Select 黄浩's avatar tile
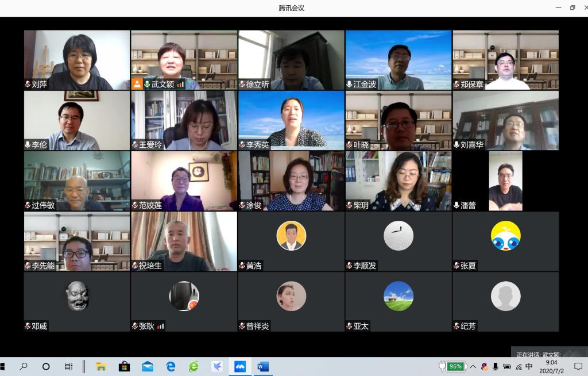Screen dimensions: 588x376 tap(291, 236)
